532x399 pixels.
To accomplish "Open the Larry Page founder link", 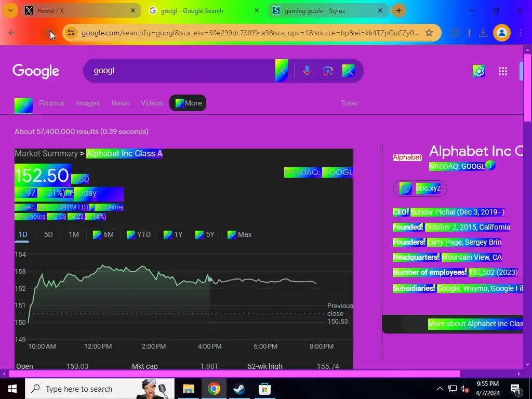I will pos(445,242).
